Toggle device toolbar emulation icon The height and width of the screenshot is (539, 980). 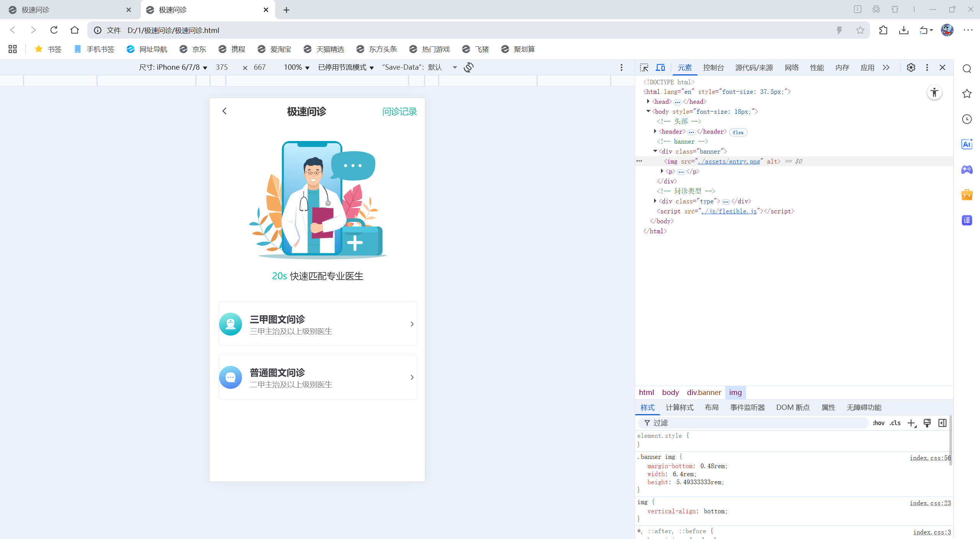pos(660,67)
